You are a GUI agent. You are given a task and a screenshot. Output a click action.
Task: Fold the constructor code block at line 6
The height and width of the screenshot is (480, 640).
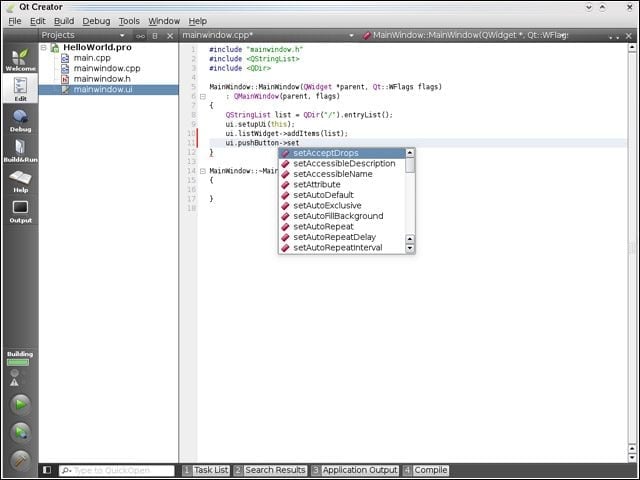(x=202, y=97)
